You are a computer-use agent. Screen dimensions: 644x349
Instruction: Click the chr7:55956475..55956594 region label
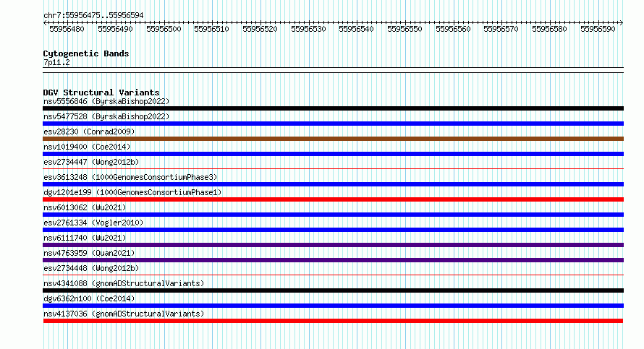[x=93, y=16]
